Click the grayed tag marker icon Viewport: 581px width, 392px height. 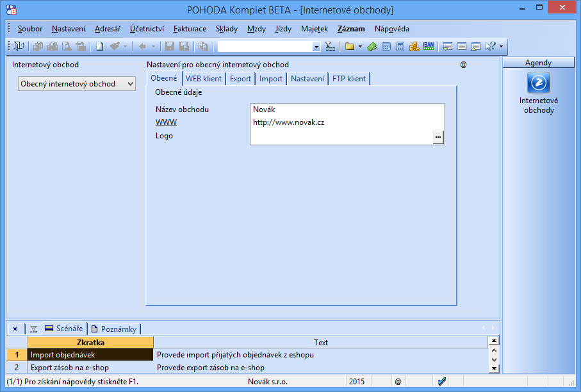[x=115, y=46]
